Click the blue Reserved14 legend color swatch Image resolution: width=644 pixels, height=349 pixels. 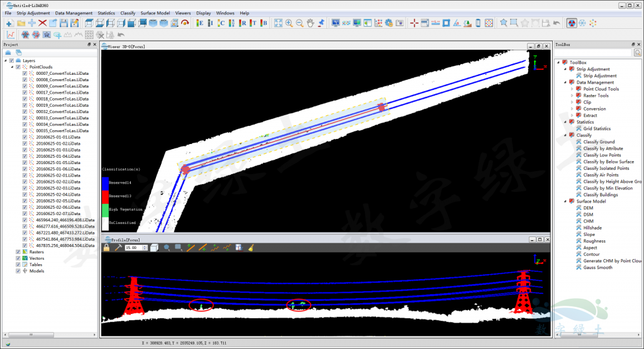tap(105, 182)
